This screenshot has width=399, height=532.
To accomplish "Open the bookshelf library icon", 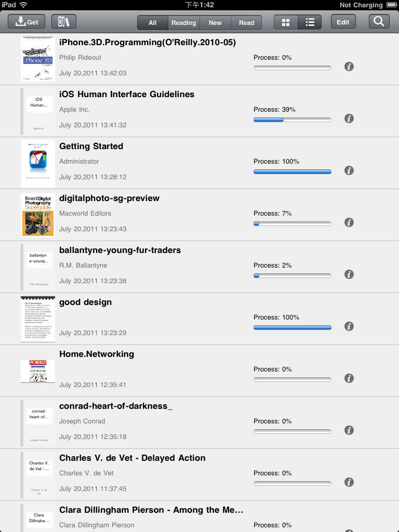I will coord(64,22).
